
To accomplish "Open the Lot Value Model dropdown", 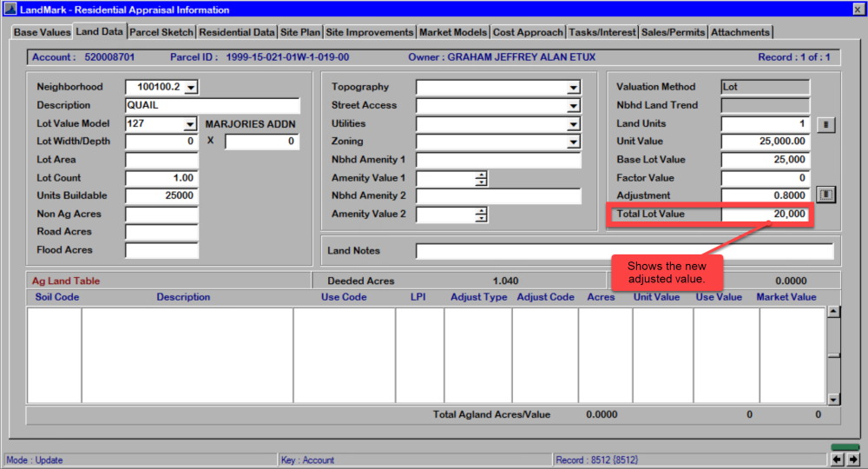I will tap(190, 124).
